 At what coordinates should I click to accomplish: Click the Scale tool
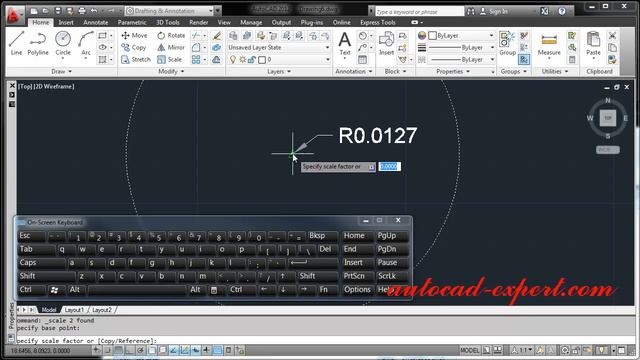point(169,59)
